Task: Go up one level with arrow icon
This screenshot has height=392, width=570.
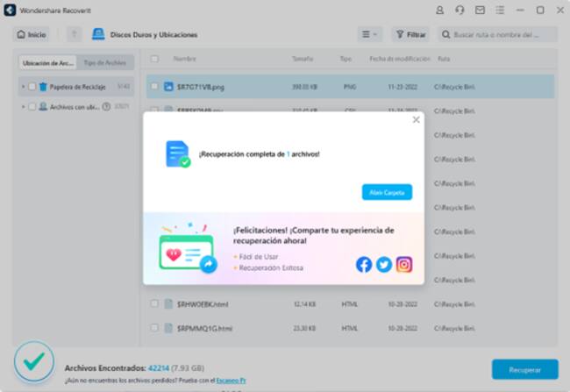Action: coord(75,34)
